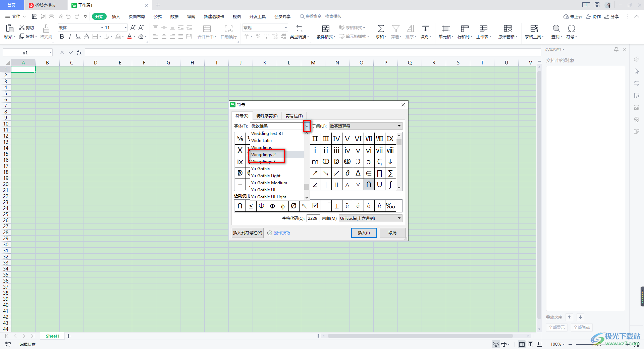Select Yu Gothic Medium in font list
This screenshot has height=349, width=644.
click(x=277, y=183)
